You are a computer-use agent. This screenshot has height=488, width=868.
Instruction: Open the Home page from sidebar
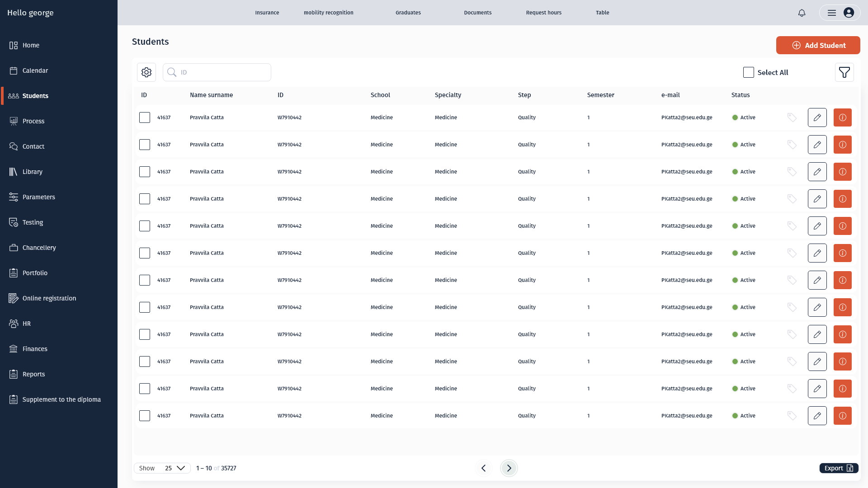pos(24,45)
